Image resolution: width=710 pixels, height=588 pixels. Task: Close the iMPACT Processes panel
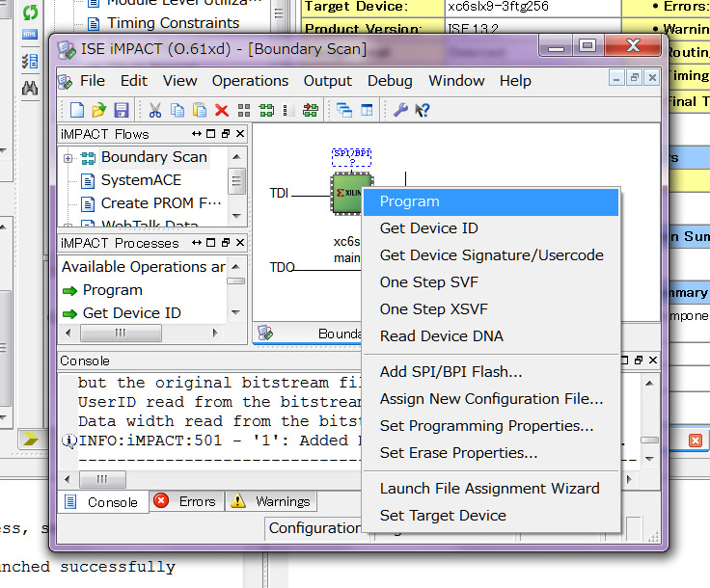point(240,243)
